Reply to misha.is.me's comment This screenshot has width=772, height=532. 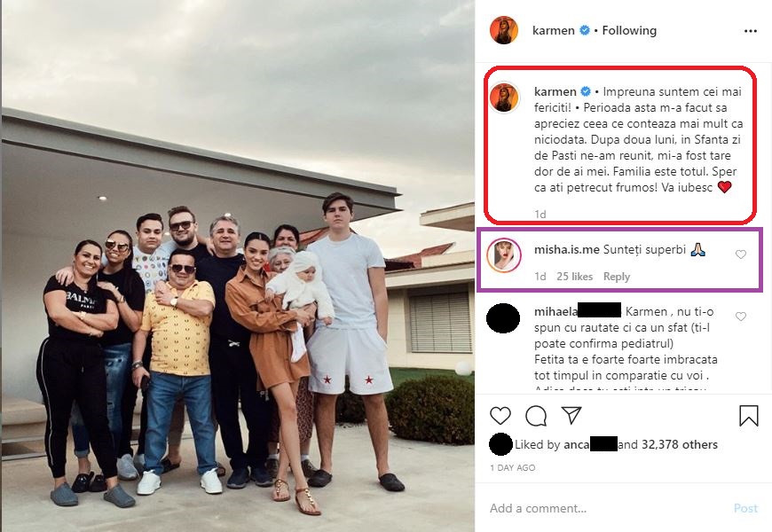[x=616, y=277]
